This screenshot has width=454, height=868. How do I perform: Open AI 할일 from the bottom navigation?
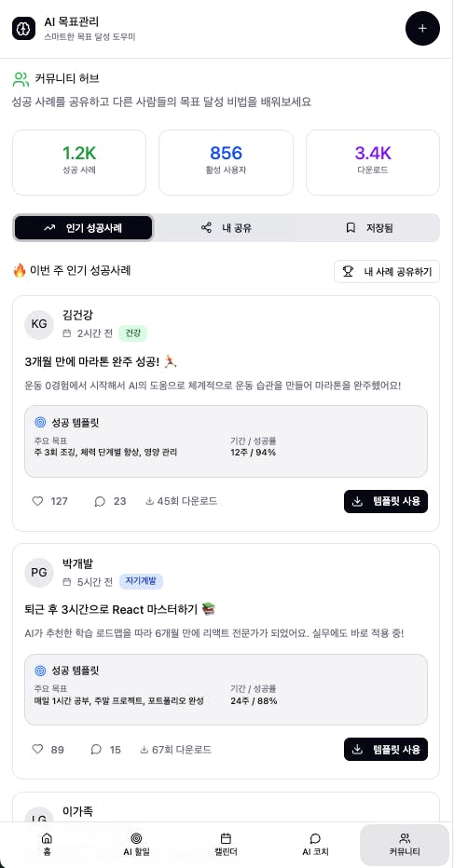(136, 844)
